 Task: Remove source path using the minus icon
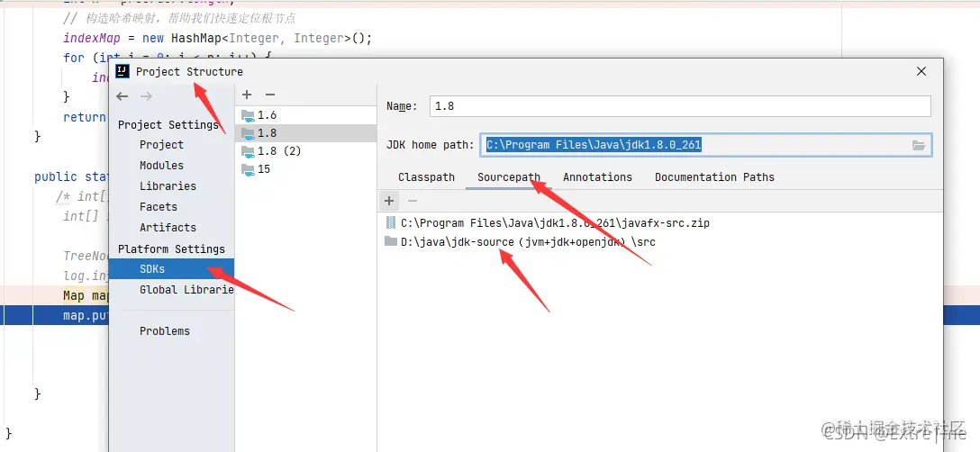click(x=413, y=201)
